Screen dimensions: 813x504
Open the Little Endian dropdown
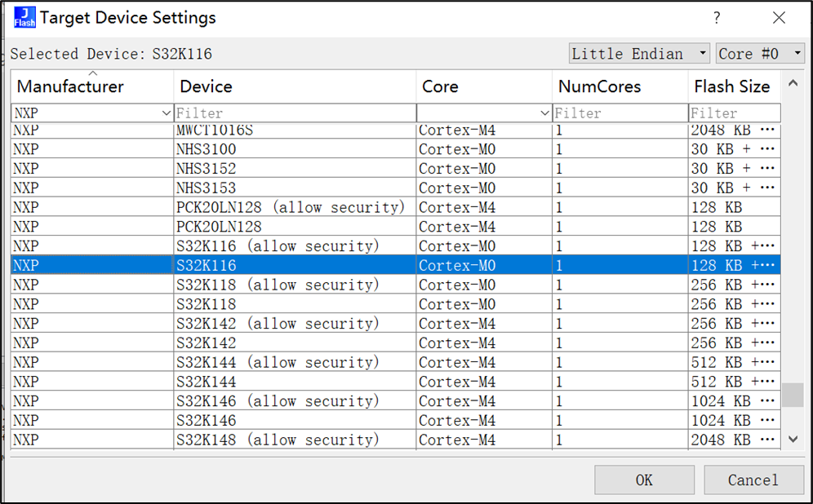[x=640, y=54]
